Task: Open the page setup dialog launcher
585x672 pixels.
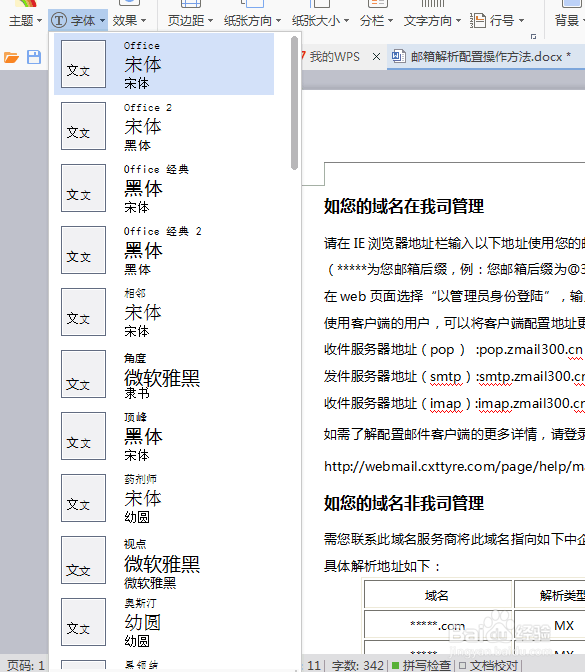Action: point(534,37)
